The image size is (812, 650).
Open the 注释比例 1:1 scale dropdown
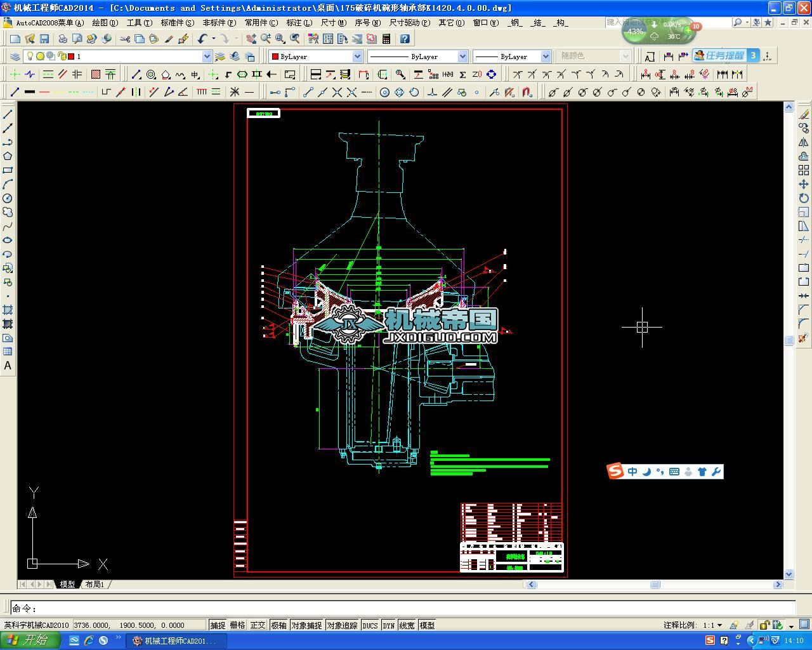719,625
